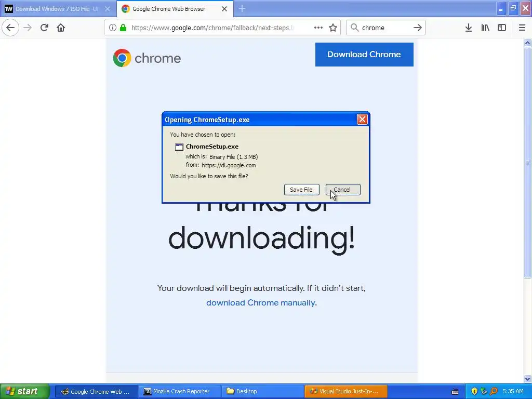Close the Opening ChromeSetup.exe dialog
The width and height of the screenshot is (532, 399).
pos(362,119)
